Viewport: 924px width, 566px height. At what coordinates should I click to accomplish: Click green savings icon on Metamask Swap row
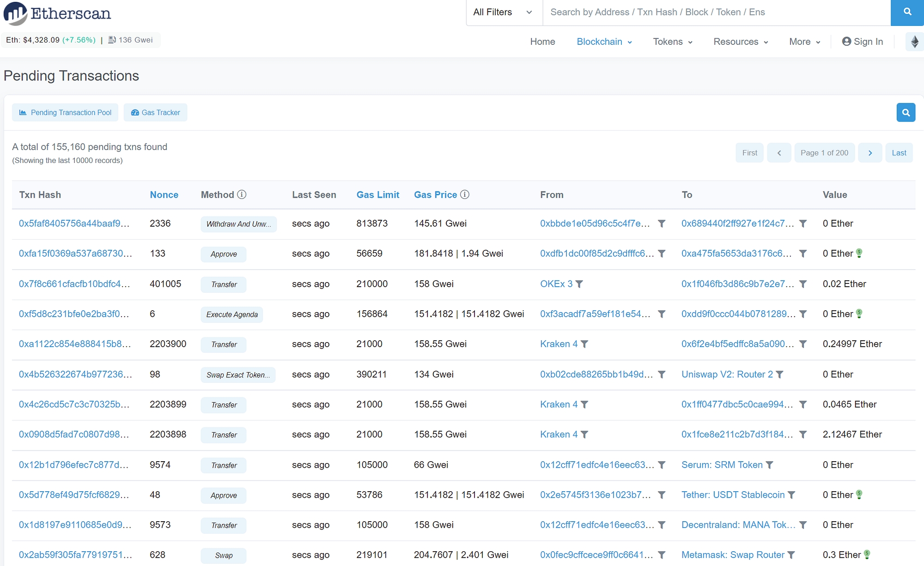coord(867,554)
